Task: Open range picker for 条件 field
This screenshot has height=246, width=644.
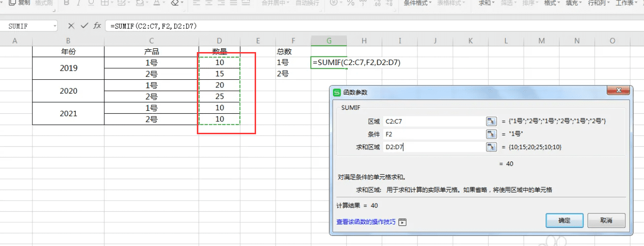Action: pos(492,134)
